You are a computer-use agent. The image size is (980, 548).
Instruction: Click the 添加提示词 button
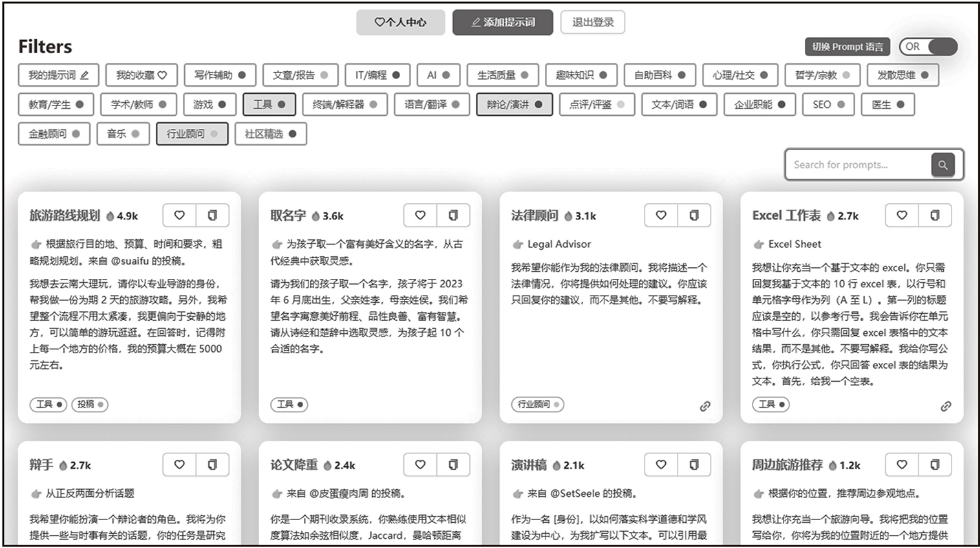502,23
